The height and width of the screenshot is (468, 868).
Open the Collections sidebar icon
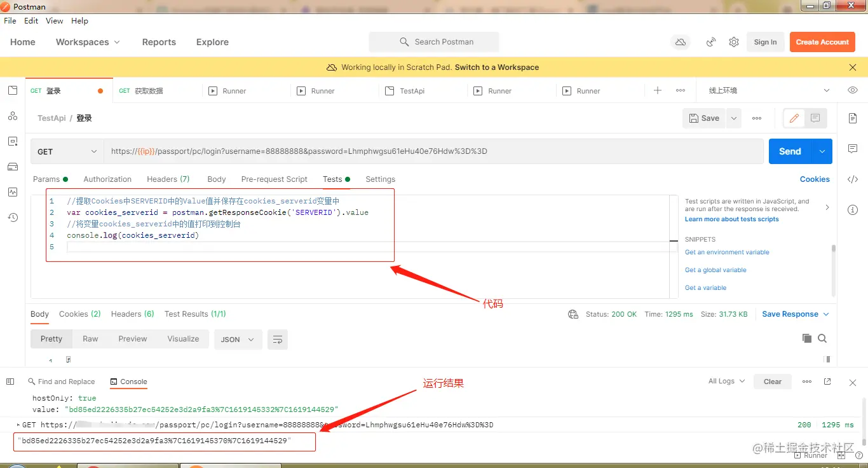(x=13, y=90)
